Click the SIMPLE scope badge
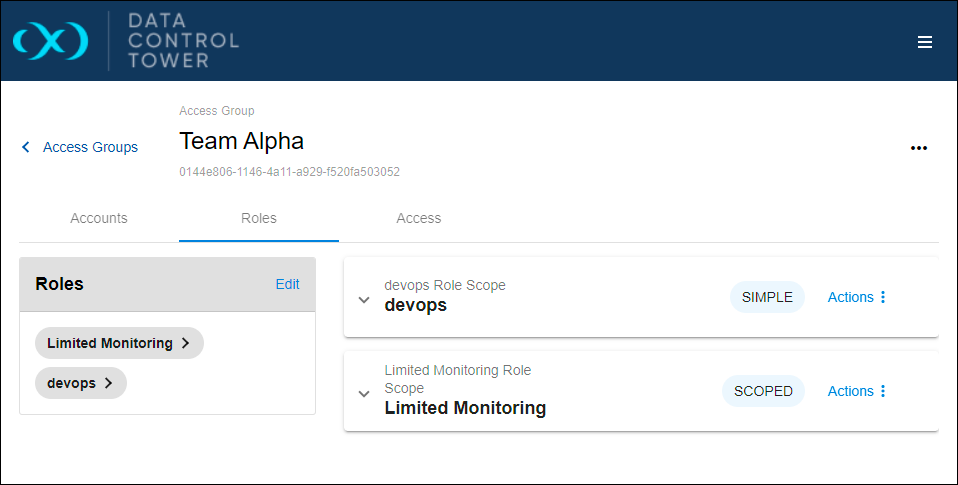Image resolution: width=958 pixels, height=485 pixels. coord(767,297)
